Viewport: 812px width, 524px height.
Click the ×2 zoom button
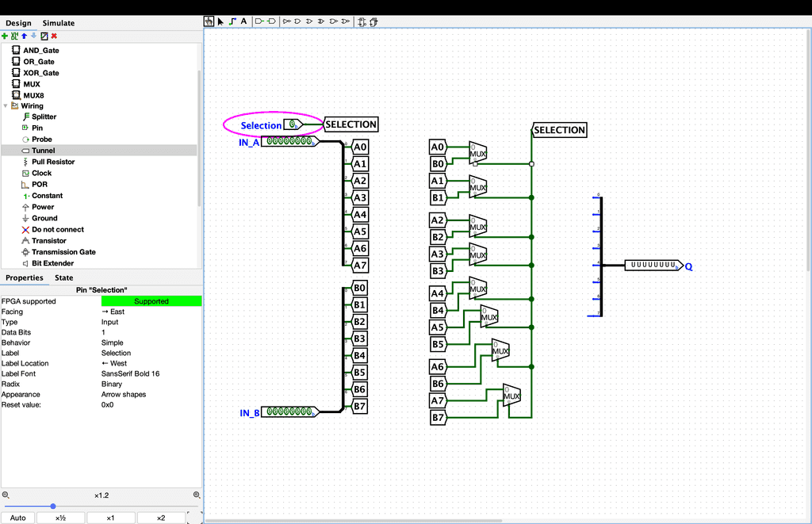point(161,518)
